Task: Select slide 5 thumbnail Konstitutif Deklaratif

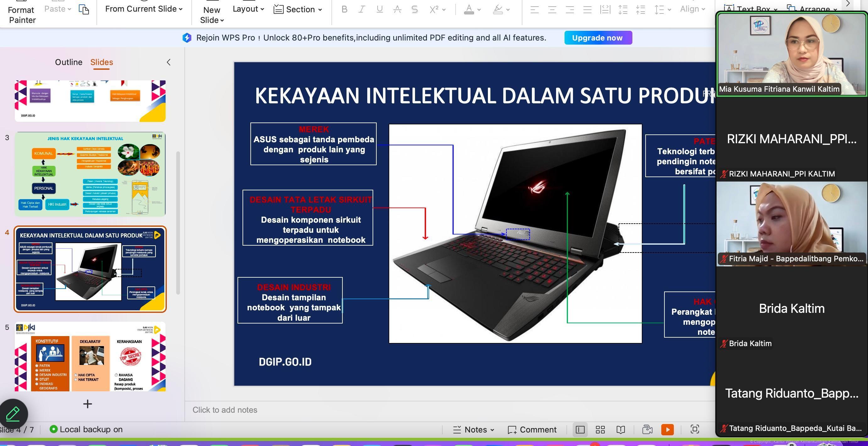Action: coord(90,356)
